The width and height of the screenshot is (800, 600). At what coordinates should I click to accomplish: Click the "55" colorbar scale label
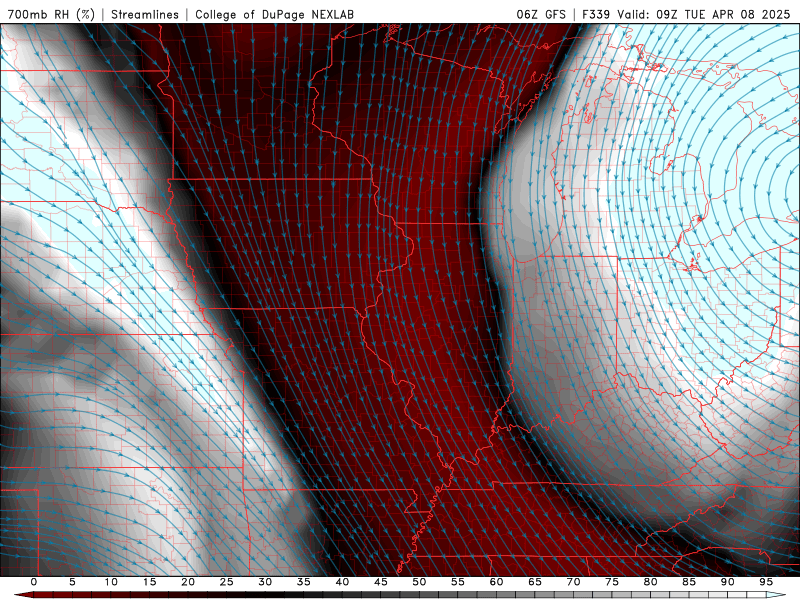[x=458, y=582]
